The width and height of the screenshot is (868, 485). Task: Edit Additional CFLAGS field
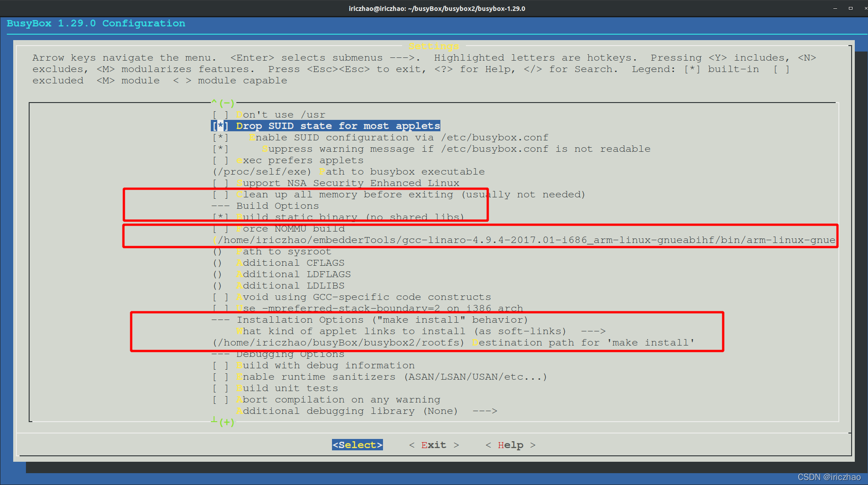[278, 263]
